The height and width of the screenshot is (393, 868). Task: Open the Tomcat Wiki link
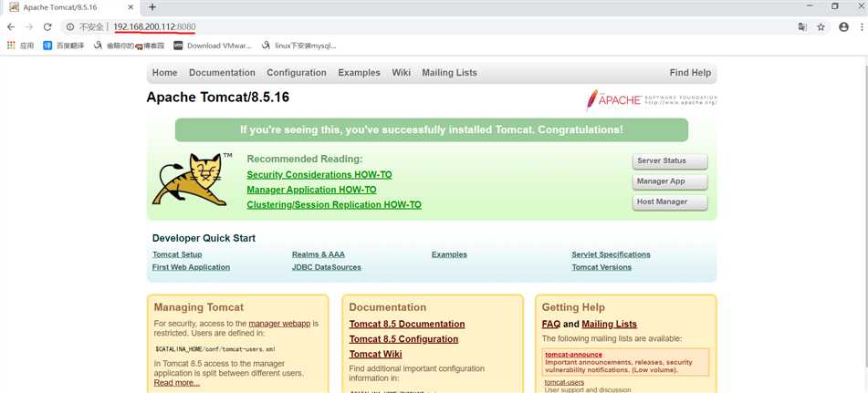pyautogui.click(x=375, y=354)
